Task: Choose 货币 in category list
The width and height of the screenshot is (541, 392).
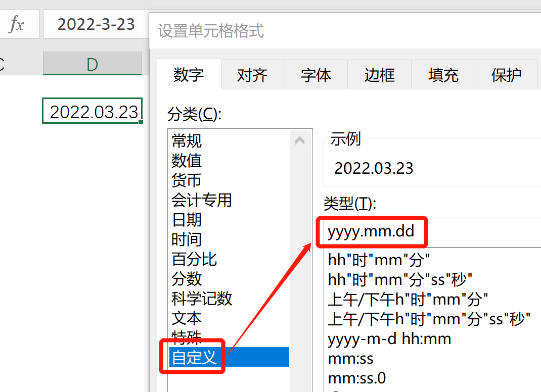Action: [229, 180]
